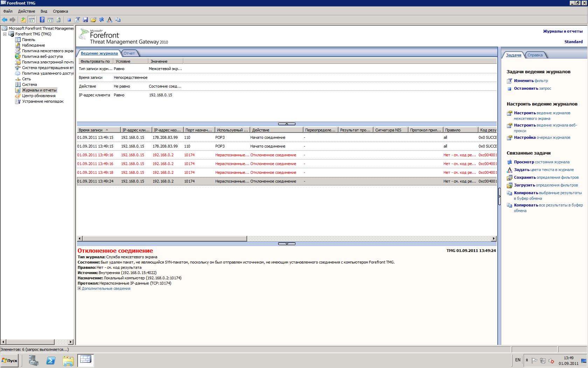Click Копировать выбранные результаты в буфер обмена

tap(548, 196)
